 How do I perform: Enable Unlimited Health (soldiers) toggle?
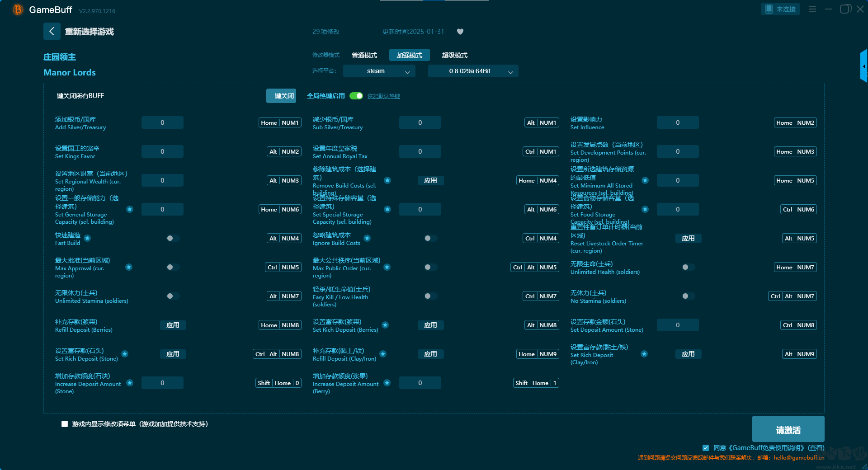(x=688, y=267)
